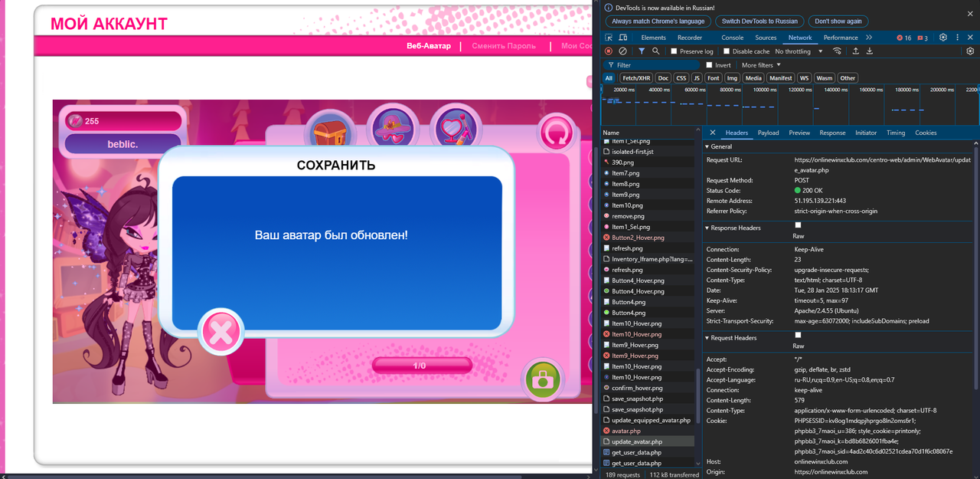This screenshot has width=980, height=479.
Task: Click the crystal currency icon next to 255
Action: point(76,121)
